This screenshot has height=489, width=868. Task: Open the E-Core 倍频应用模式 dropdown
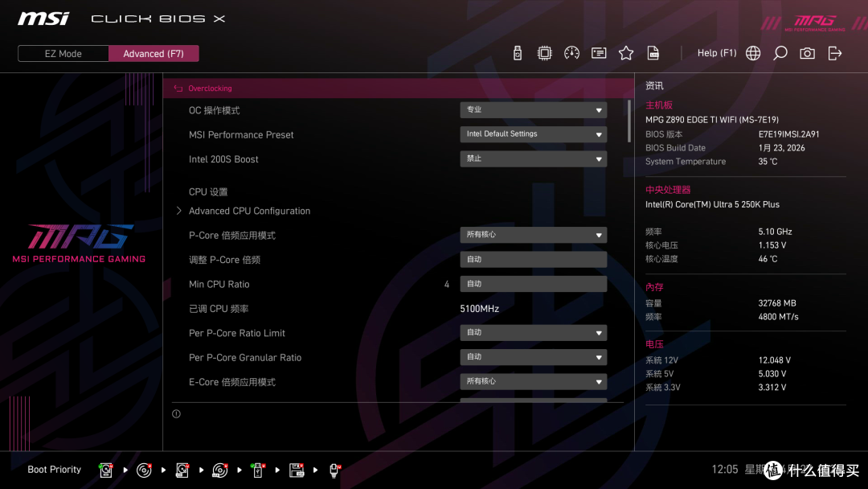533,381
